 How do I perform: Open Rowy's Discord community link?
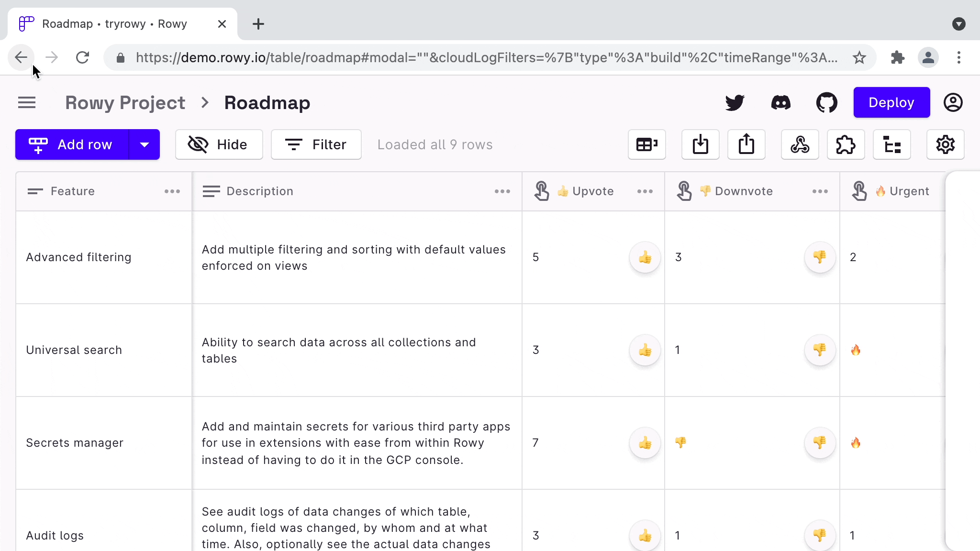pos(781,102)
